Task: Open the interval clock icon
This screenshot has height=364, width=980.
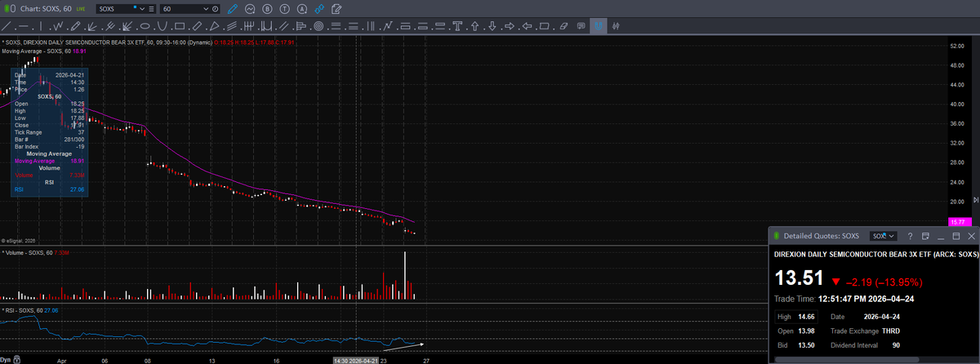Action: pyautogui.click(x=215, y=8)
